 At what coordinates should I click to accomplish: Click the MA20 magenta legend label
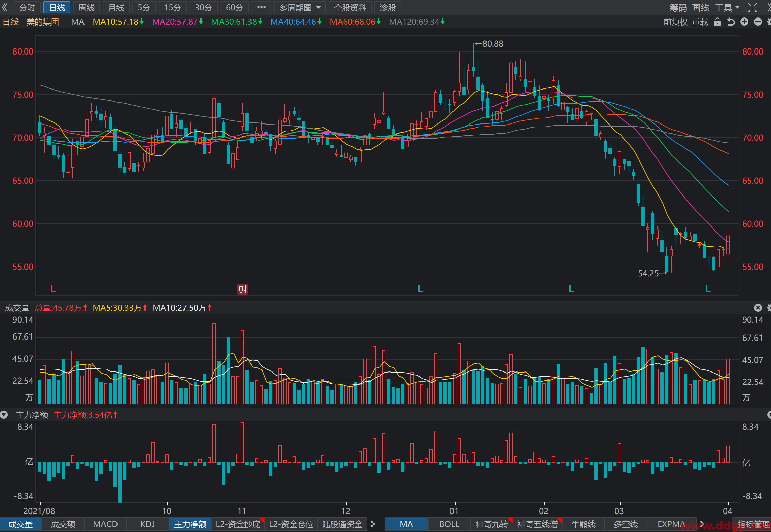tap(175, 22)
